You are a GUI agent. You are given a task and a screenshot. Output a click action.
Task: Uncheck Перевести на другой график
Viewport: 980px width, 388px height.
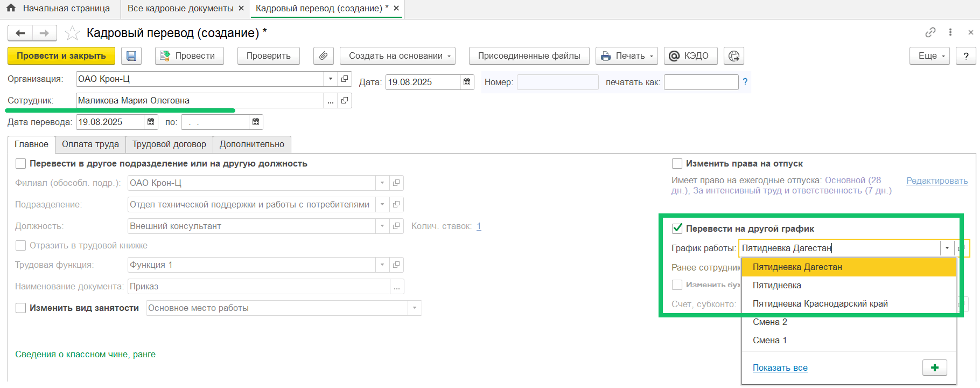tap(677, 228)
